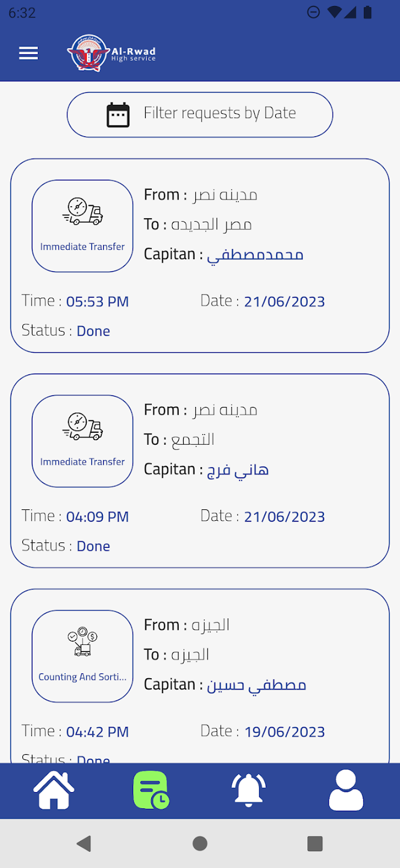Open captain مصطفي حسين link

(257, 685)
